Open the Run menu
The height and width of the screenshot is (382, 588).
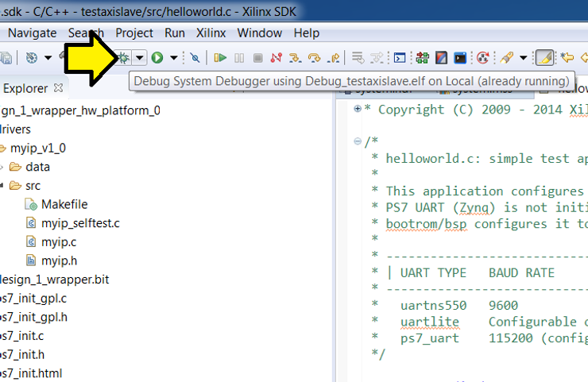[175, 33]
